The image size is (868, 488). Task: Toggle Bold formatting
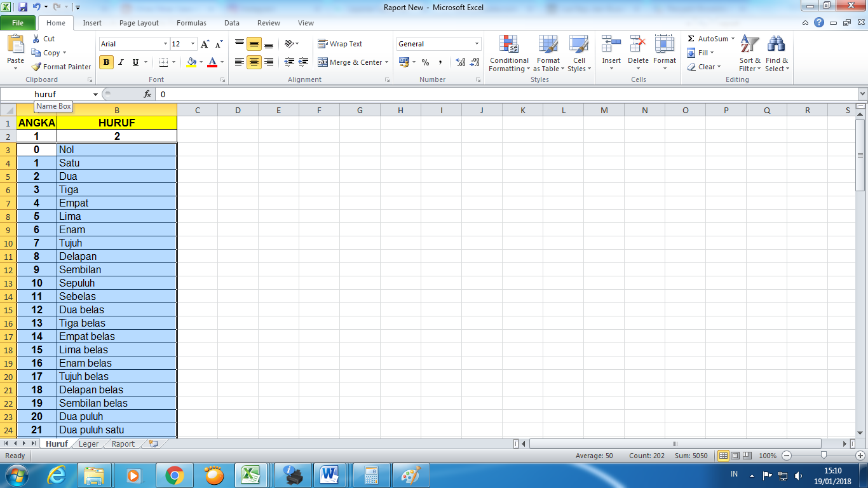[106, 62]
